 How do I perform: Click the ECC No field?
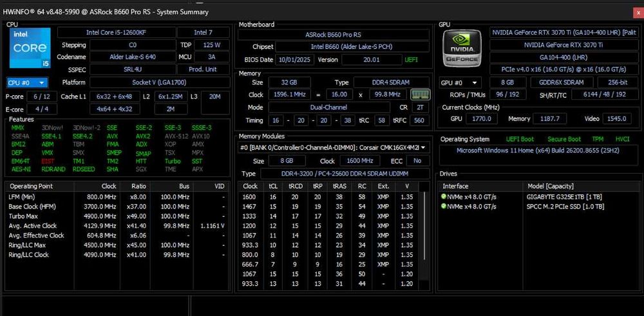(x=418, y=161)
